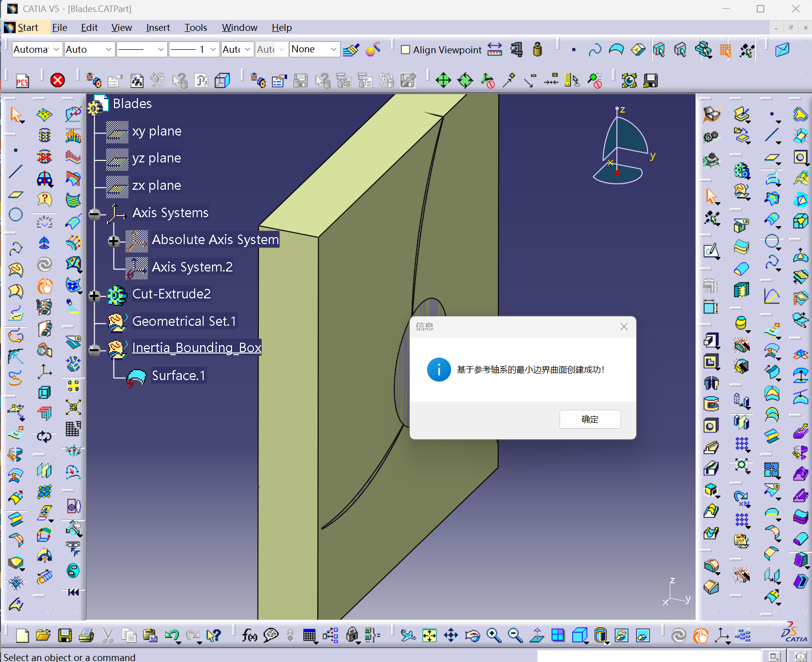Viewport: 812px width, 662px height.
Task: Click the Zoom In magnifier icon
Action: pos(493,635)
